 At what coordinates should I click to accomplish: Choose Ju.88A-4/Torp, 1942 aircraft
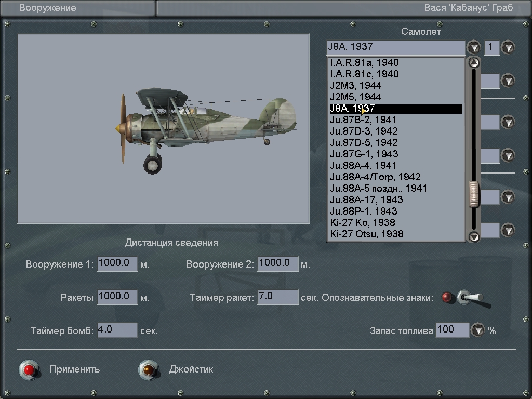[396, 177]
